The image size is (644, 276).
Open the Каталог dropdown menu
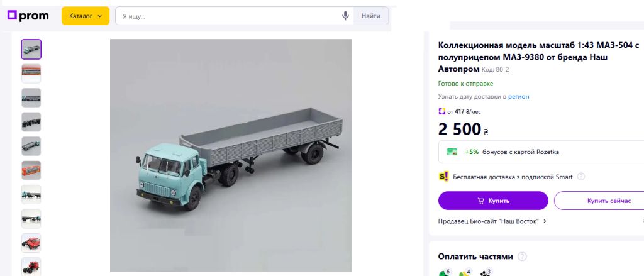(86, 16)
